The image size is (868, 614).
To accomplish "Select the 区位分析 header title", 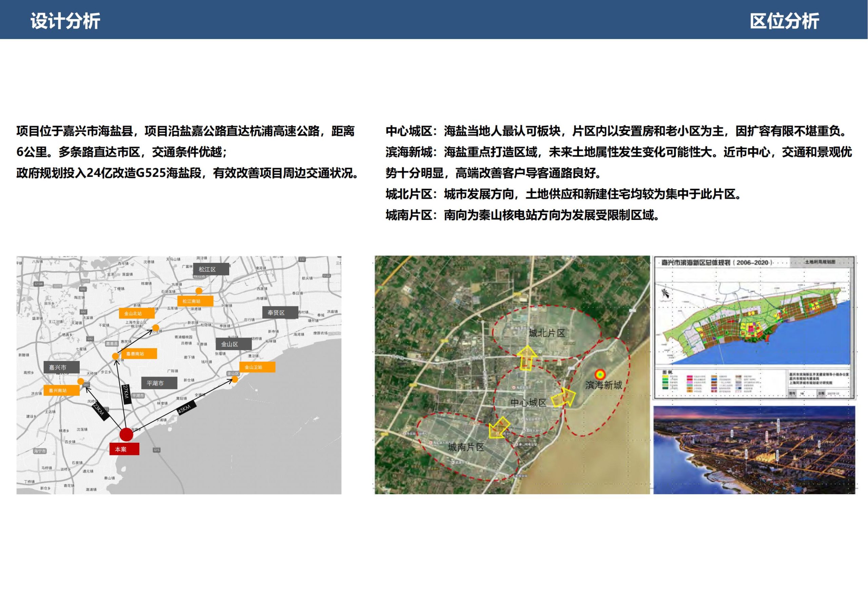I will click(785, 21).
